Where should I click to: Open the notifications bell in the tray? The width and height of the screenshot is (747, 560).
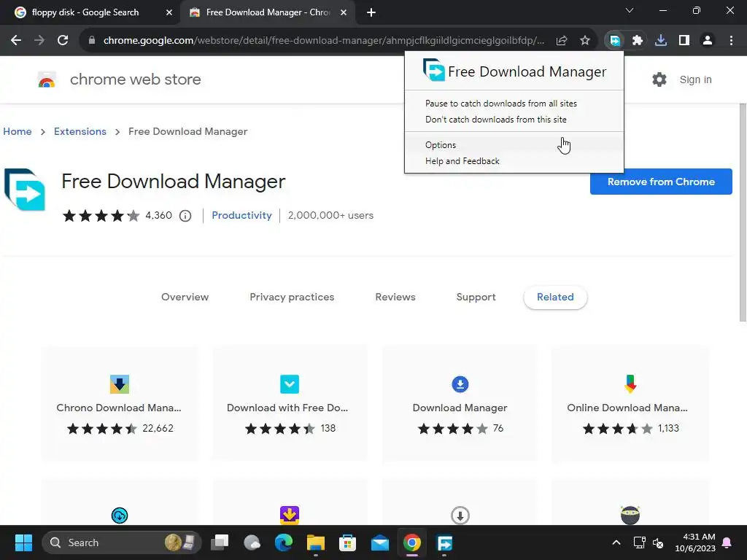click(x=727, y=542)
